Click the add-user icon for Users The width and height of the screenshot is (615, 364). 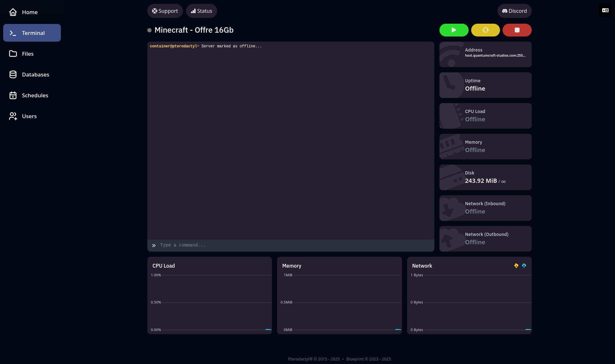pos(13,116)
